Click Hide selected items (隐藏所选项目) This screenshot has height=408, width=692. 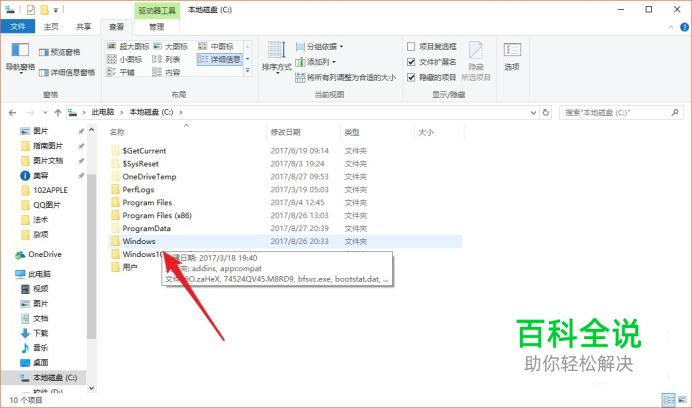coord(476,61)
